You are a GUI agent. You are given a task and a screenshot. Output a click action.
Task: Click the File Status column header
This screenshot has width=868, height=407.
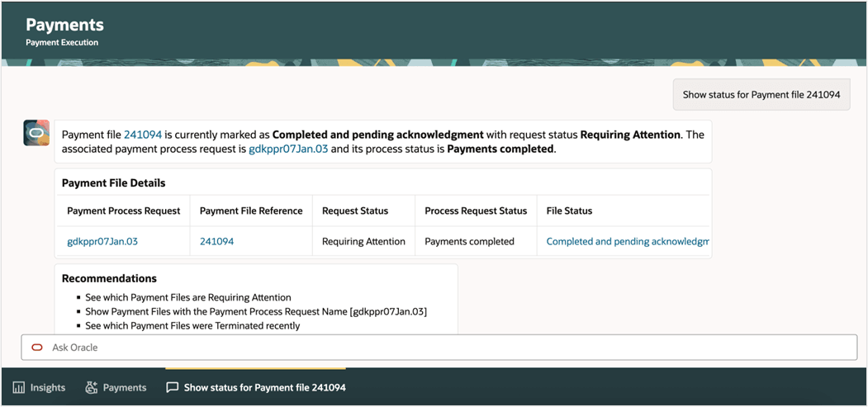tap(569, 211)
